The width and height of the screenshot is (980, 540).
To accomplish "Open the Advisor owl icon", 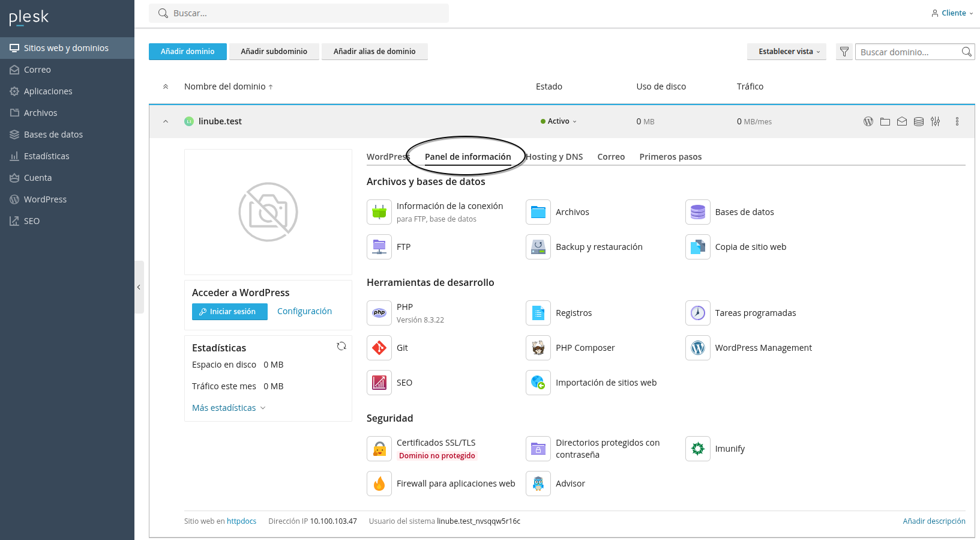I will click(538, 484).
